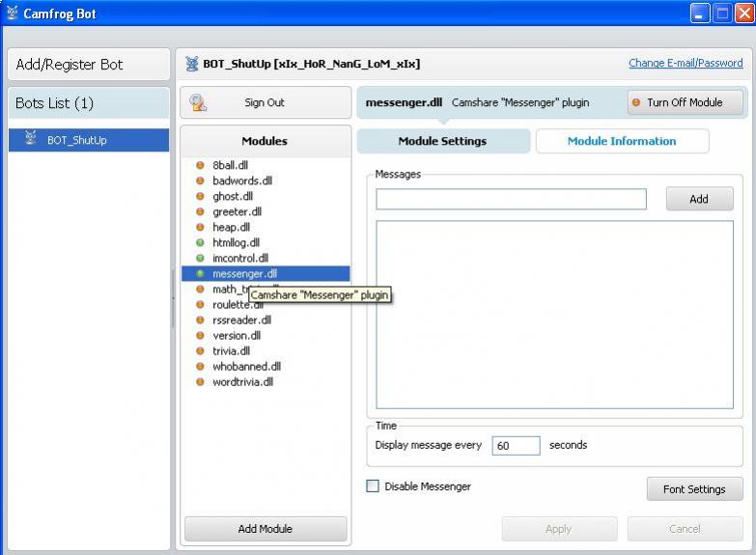Select 8ball.dll module
The image size is (756, 555).
click(266, 165)
